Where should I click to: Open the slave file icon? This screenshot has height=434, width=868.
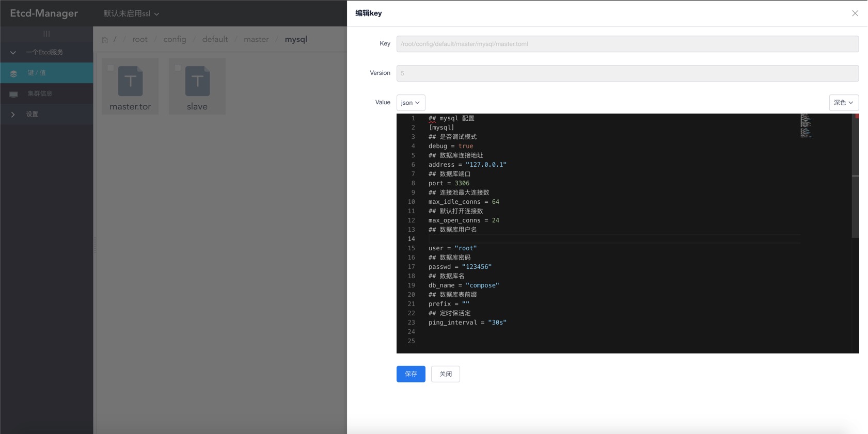[x=197, y=81]
